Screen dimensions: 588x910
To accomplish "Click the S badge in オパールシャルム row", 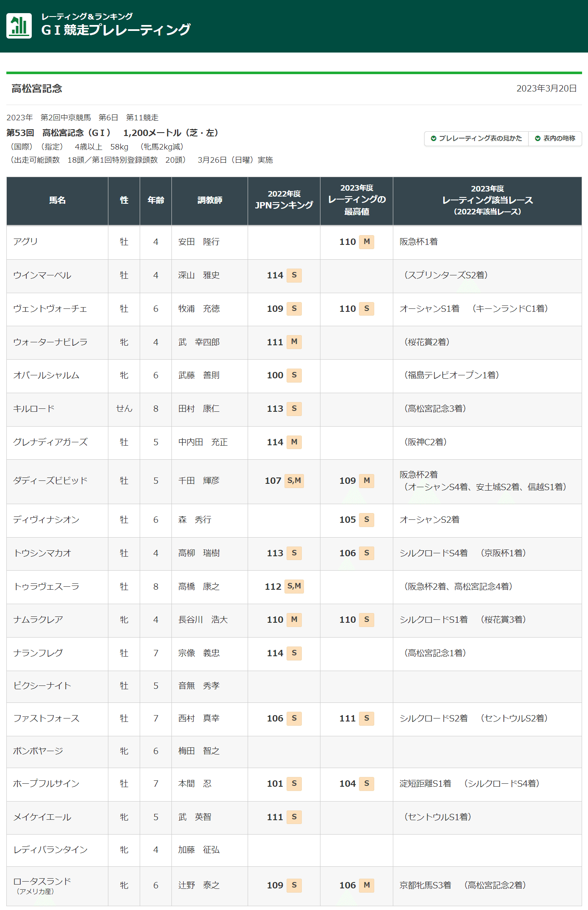I will [x=294, y=375].
